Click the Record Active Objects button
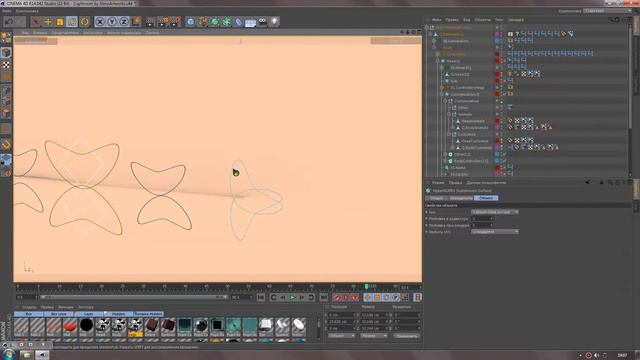The image size is (640, 360). click(337, 297)
